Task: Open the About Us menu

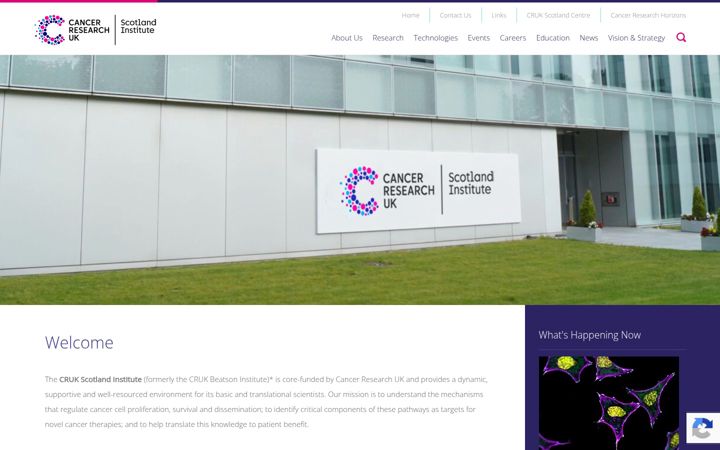Action: tap(347, 38)
